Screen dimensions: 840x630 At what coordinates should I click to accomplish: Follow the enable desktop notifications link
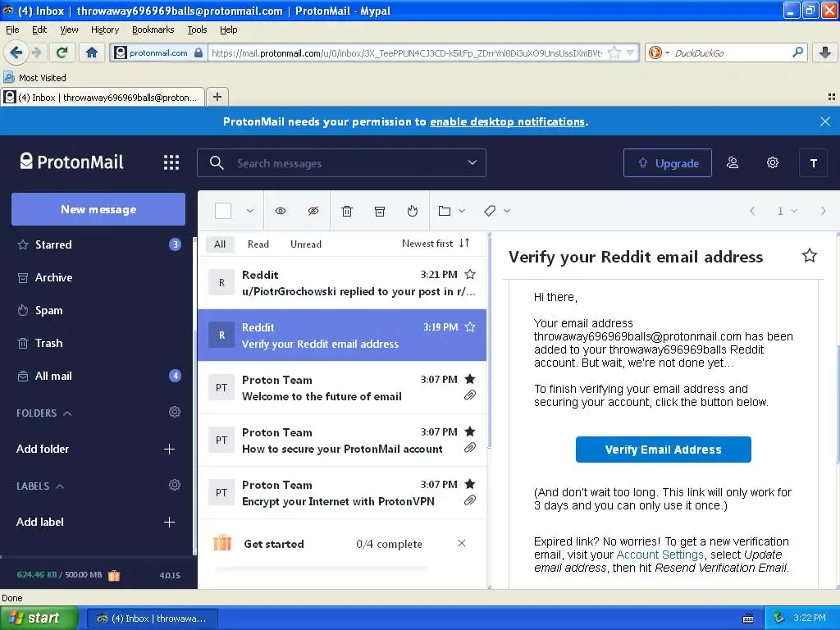tap(507, 121)
